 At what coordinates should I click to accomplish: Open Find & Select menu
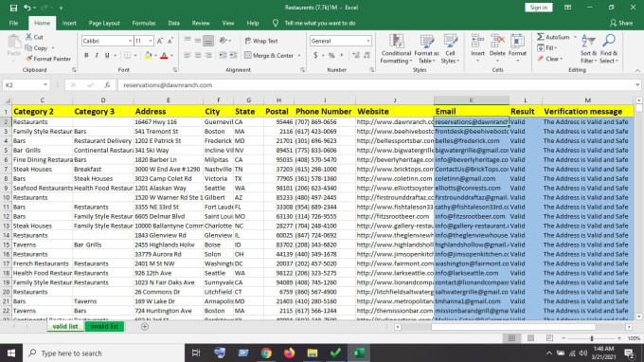pos(609,49)
